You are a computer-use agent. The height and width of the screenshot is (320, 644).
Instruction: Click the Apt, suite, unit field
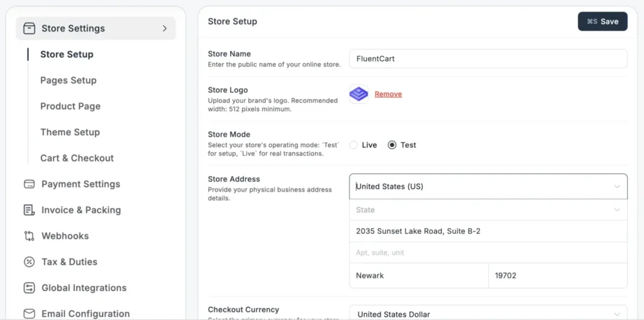pyautogui.click(x=488, y=252)
